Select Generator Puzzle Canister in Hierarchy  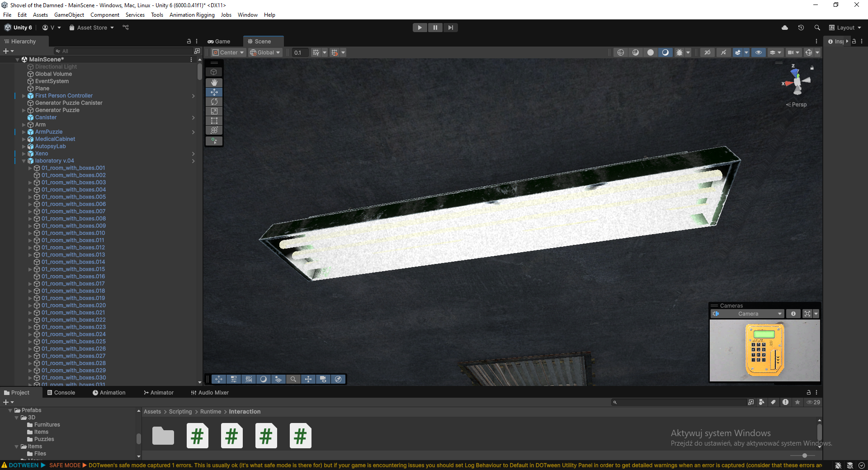pos(69,103)
